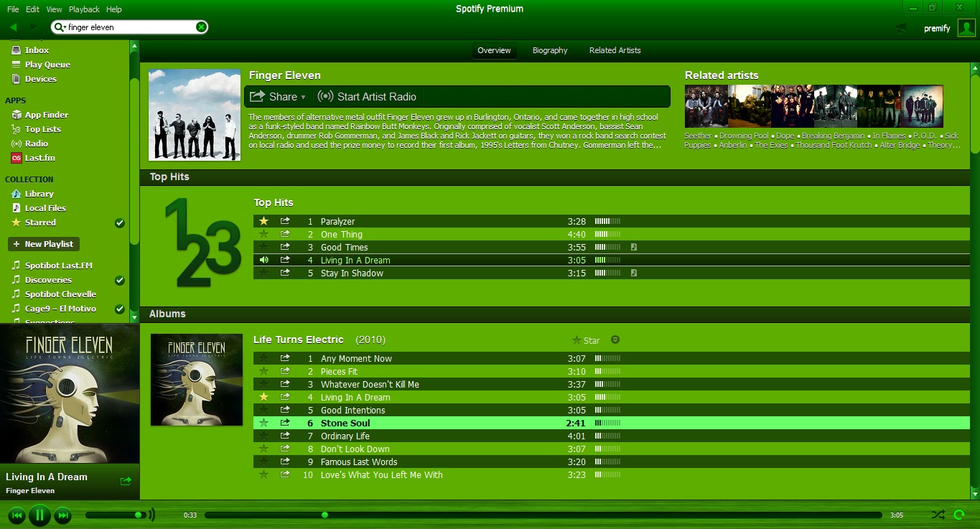Toggle repeat playback
The image size is (980, 529).
pyautogui.click(x=958, y=515)
